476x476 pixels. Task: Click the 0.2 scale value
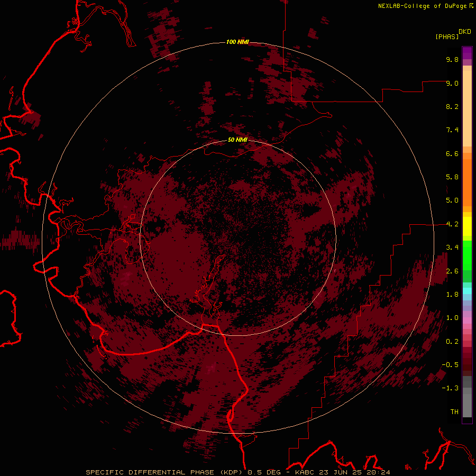tap(452, 342)
